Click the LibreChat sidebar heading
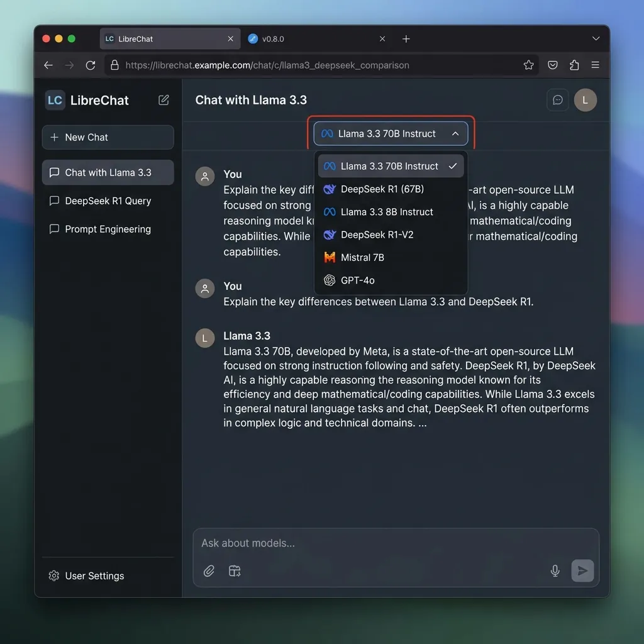644x644 pixels. (99, 100)
